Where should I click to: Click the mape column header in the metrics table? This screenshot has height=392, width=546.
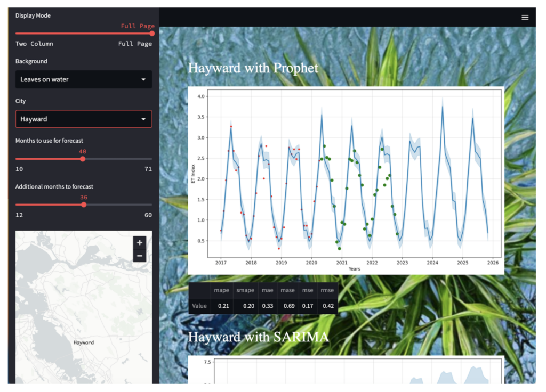click(x=221, y=290)
